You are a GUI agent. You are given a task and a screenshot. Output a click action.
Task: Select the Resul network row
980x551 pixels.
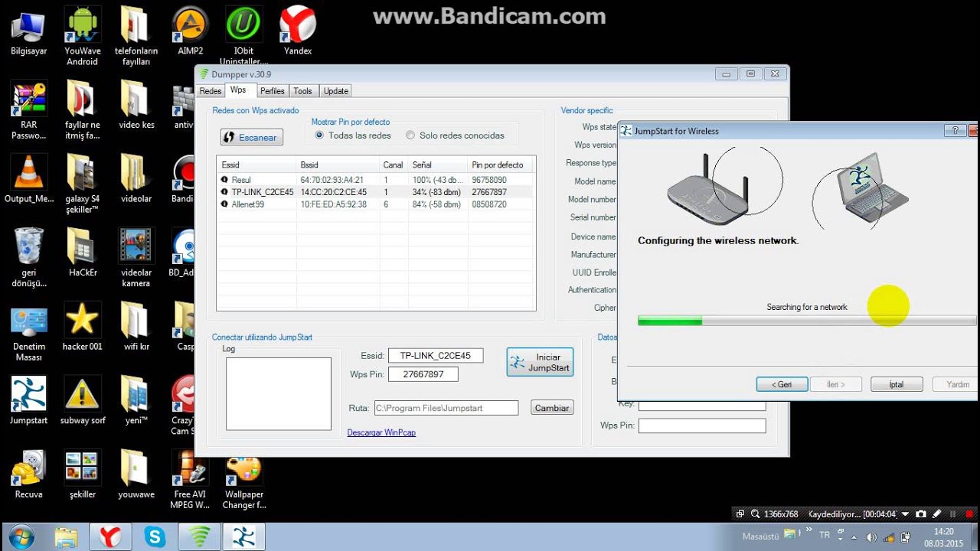point(375,180)
